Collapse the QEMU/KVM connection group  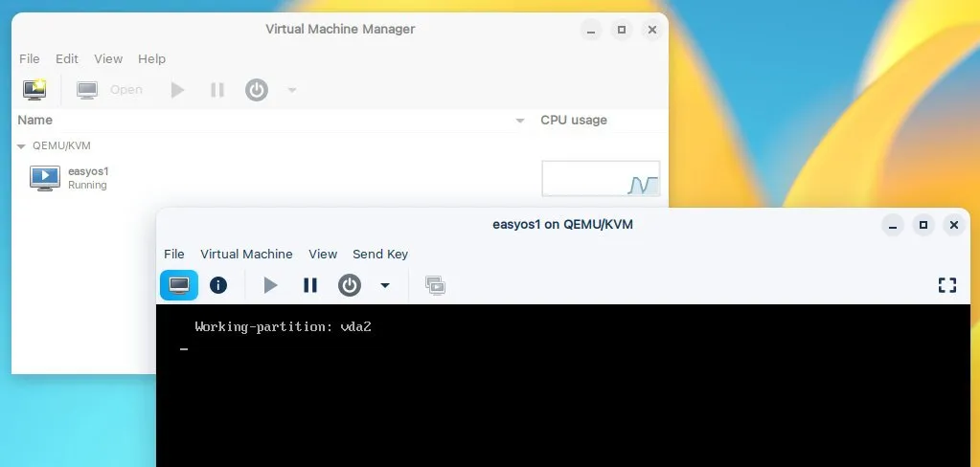(x=21, y=146)
